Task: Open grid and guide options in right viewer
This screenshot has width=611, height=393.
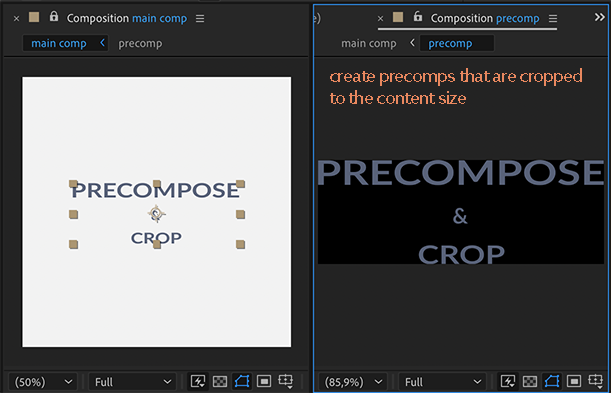Action: pos(595,381)
